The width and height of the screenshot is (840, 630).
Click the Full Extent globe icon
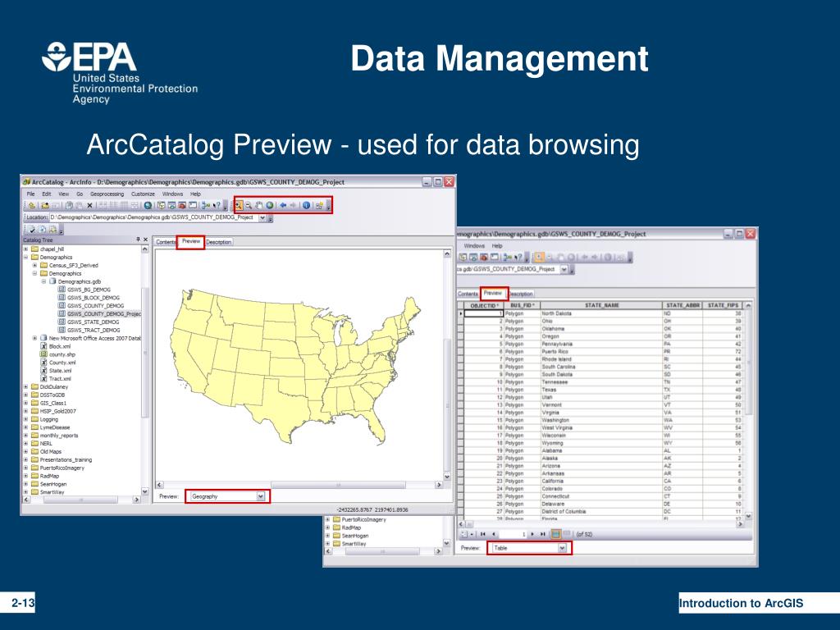tap(269, 205)
